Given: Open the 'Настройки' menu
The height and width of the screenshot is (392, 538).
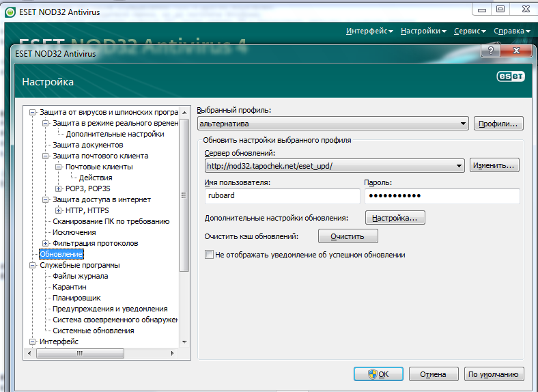Looking at the screenshot, I should pos(423,31).
